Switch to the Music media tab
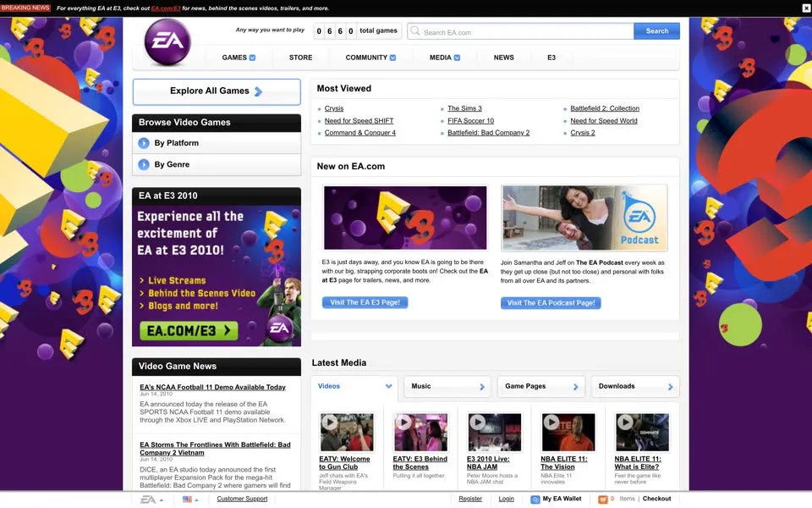812x508 pixels. (447, 387)
